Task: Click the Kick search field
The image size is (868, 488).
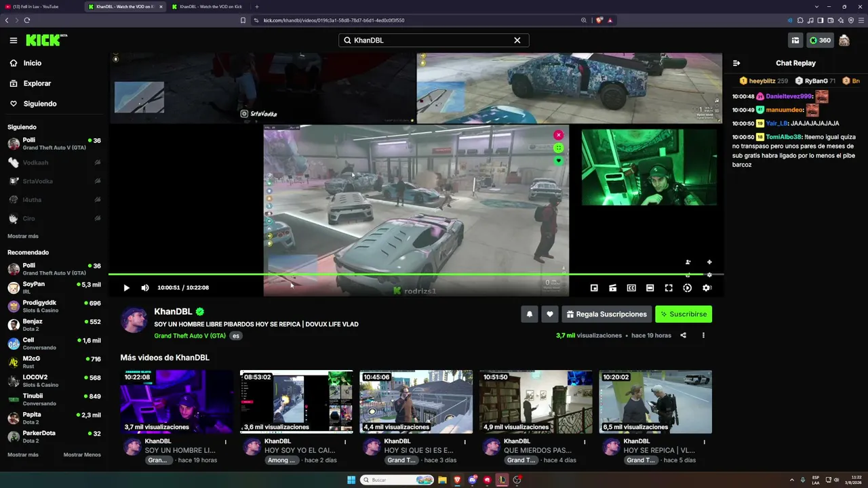Action: coord(434,41)
